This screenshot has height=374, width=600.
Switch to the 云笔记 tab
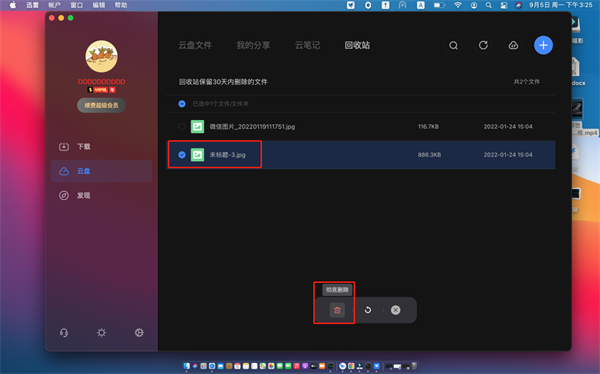click(307, 45)
